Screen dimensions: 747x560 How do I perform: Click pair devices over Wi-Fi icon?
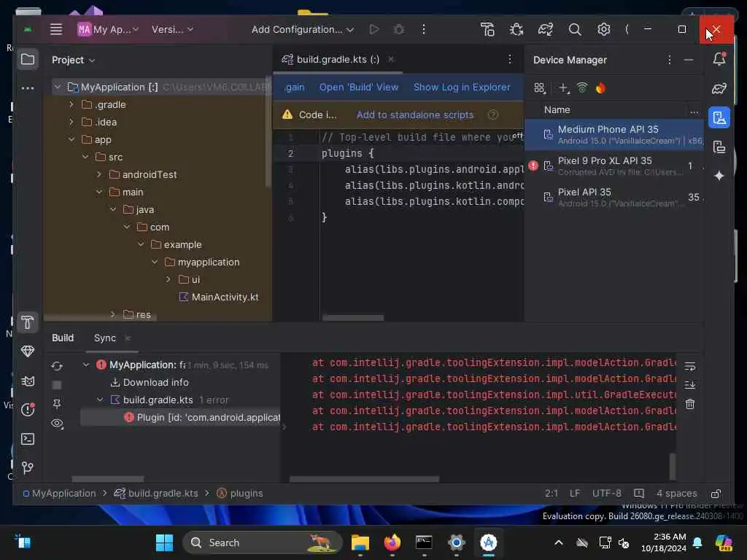click(x=581, y=87)
